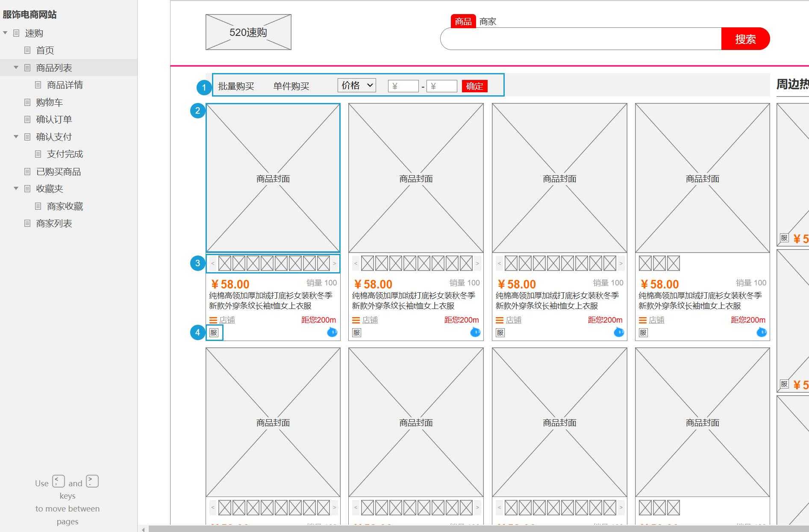
Task: Select the 批量购买 purchase mode
Action: point(236,85)
